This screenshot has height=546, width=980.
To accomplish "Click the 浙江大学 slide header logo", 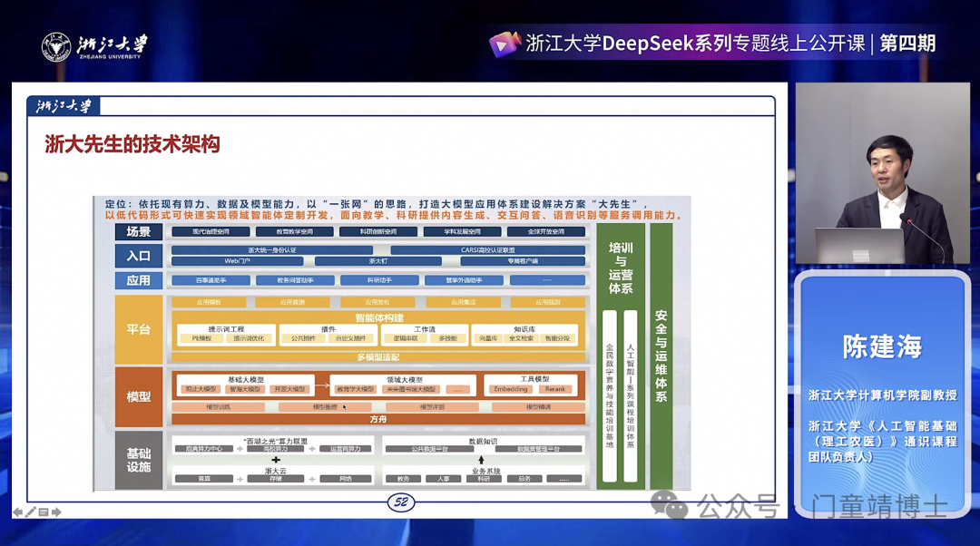I will click(x=64, y=106).
